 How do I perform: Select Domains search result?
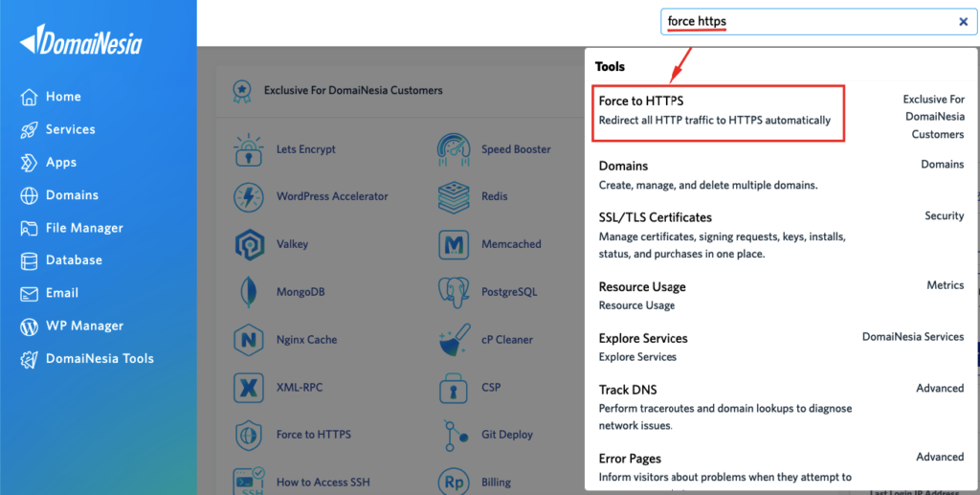tap(781, 175)
